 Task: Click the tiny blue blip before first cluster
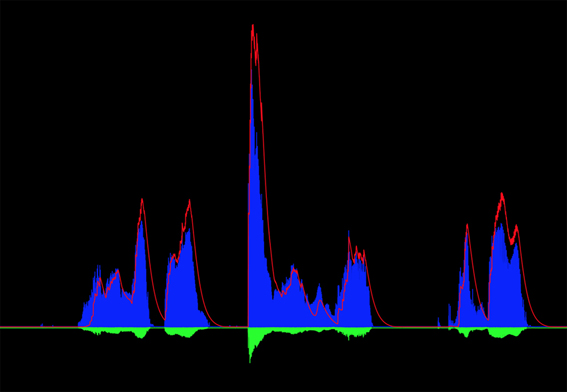(x=42, y=325)
